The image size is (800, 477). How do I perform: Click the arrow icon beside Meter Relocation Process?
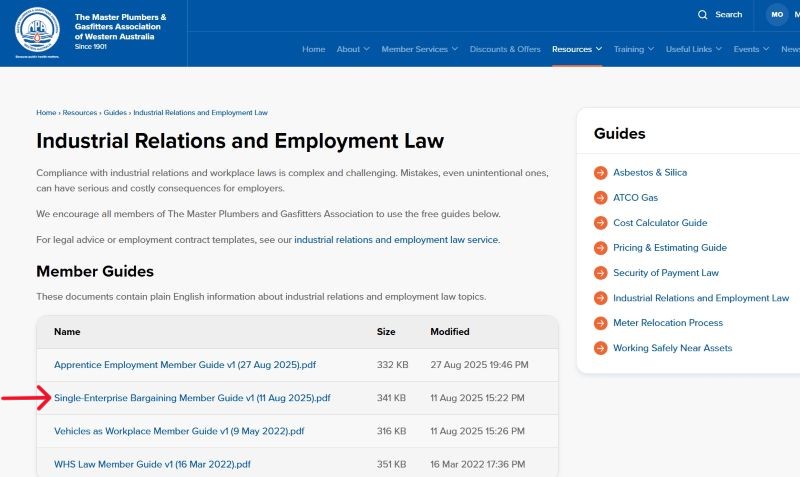[x=601, y=323]
